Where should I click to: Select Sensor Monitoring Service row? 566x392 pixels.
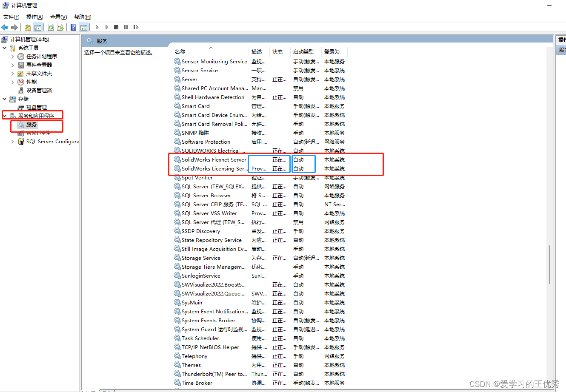[260, 61]
